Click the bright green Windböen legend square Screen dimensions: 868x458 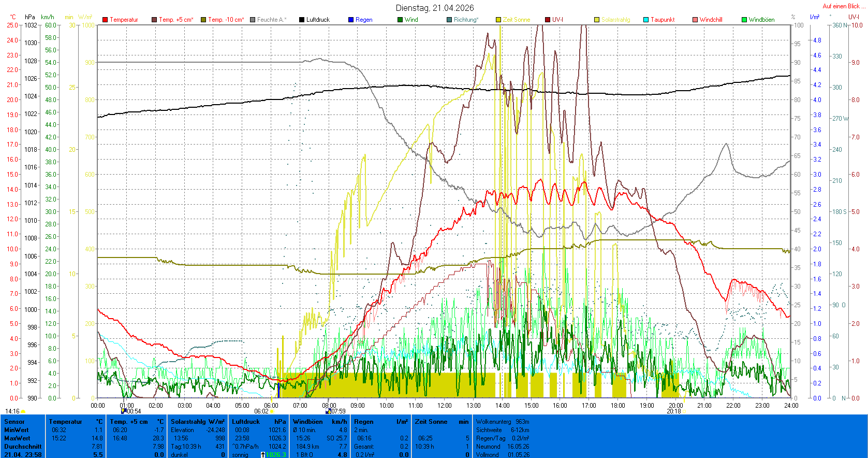[x=744, y=20]
